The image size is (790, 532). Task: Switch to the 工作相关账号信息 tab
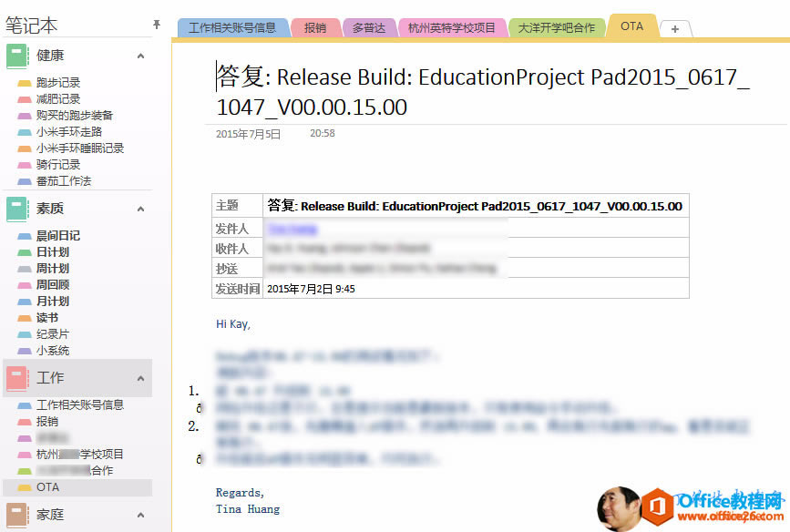tap(232, 27)
